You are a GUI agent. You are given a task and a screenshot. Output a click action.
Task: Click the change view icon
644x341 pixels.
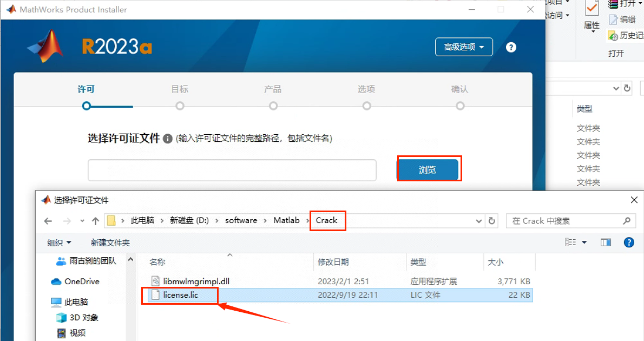tap(570, 242)
